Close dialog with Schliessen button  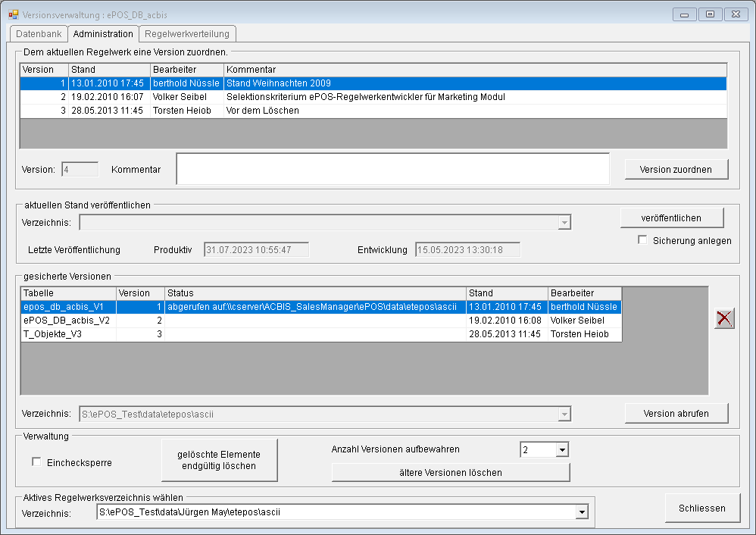pos(702,508)
